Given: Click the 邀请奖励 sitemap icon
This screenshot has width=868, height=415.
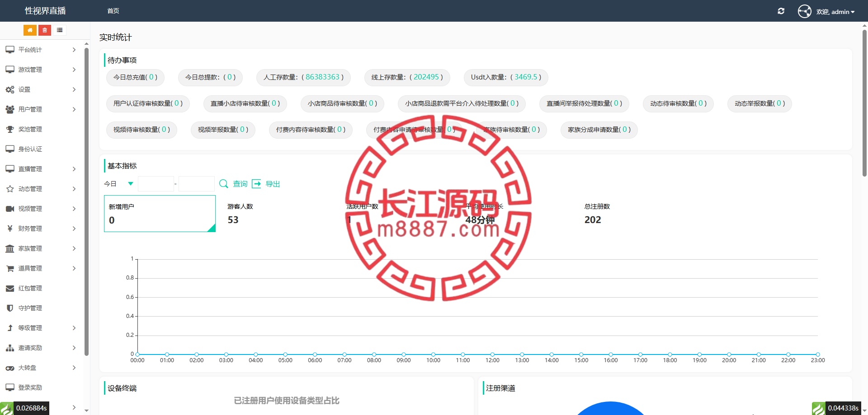Looking at the screenshot, I should pos(10,348).
